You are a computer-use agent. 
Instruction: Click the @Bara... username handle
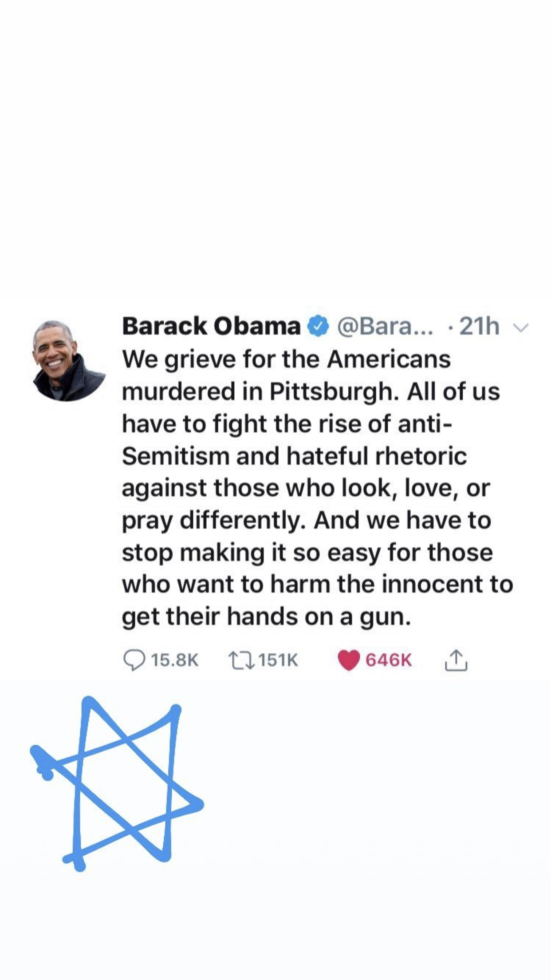tap(385, 327)
